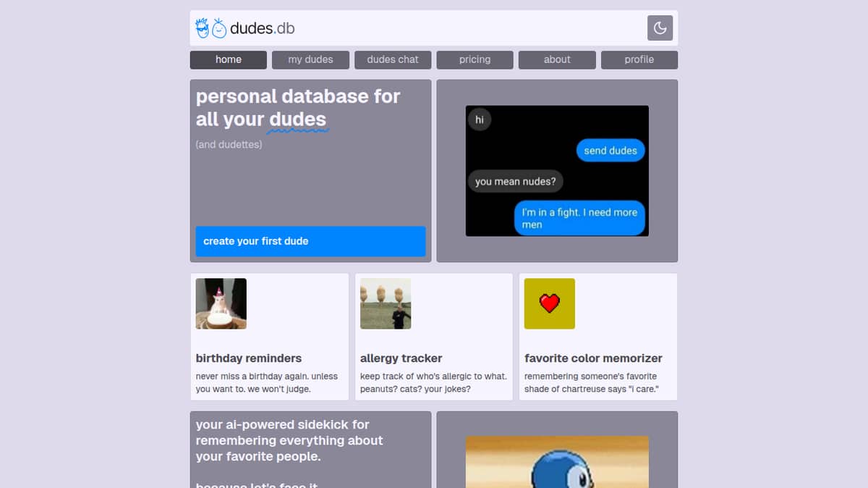Switch to pricing tab
Viewport: 868px width, 488px height.
[475, 60]
